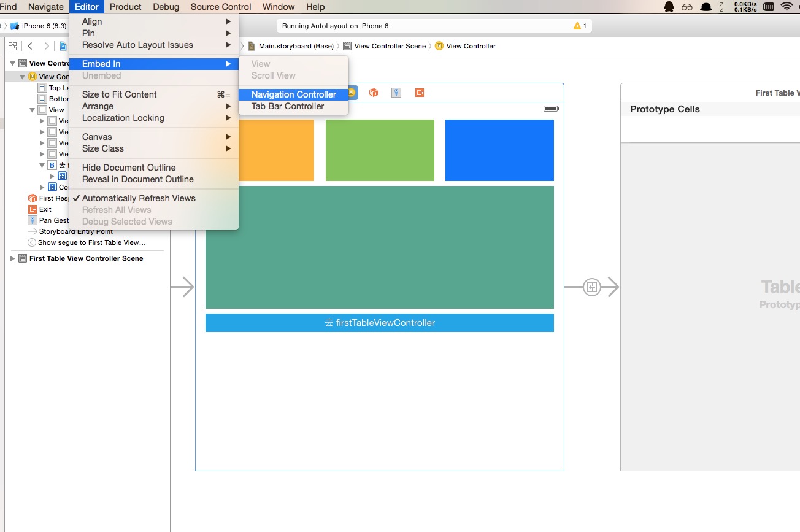This screenshot has width=800, height=532.
Task: Select the blue view on the canvas
Action: click(x=499, y=150)
